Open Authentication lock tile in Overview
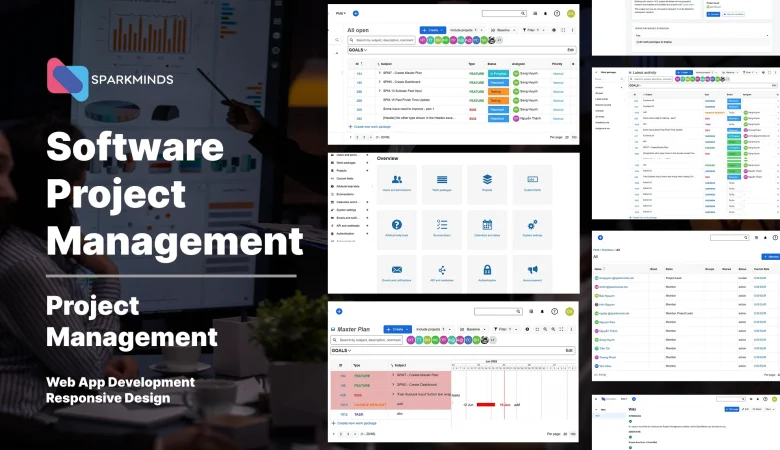This screenshot has height=450, width=780. click(487, 274)
